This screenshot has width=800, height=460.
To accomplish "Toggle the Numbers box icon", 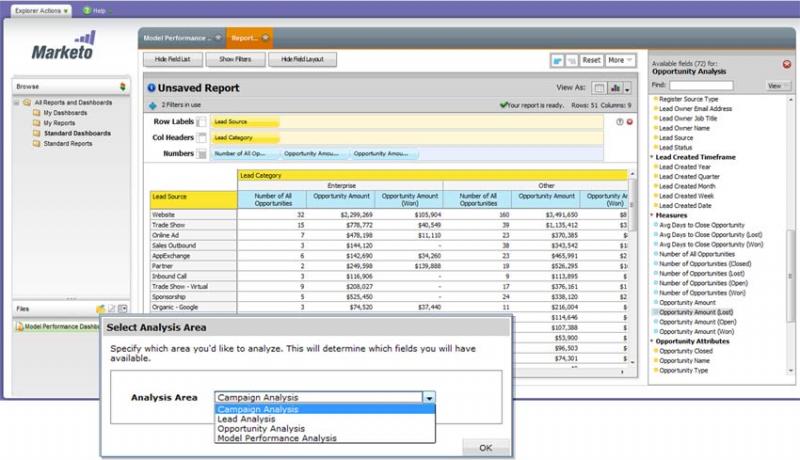I will coord(202,154).
